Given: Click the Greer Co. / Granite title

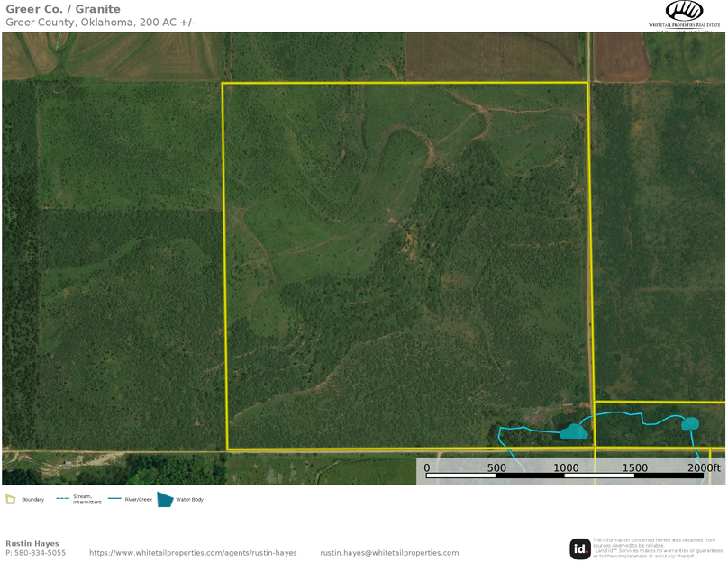Looking at the screenshot, I should pyautogui.click(x=63, y=9).
